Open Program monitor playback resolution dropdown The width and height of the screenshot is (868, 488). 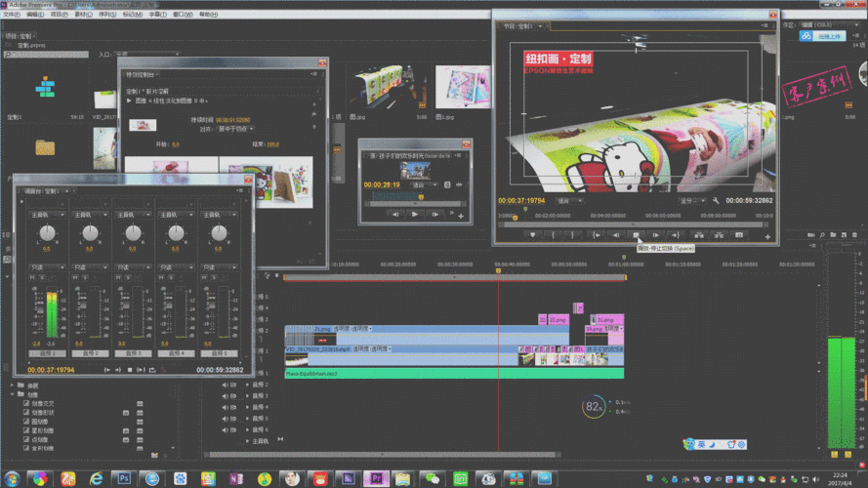pos(692,201)
